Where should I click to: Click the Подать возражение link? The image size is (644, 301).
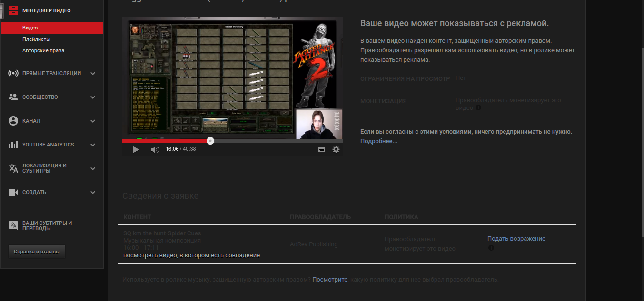516,238
